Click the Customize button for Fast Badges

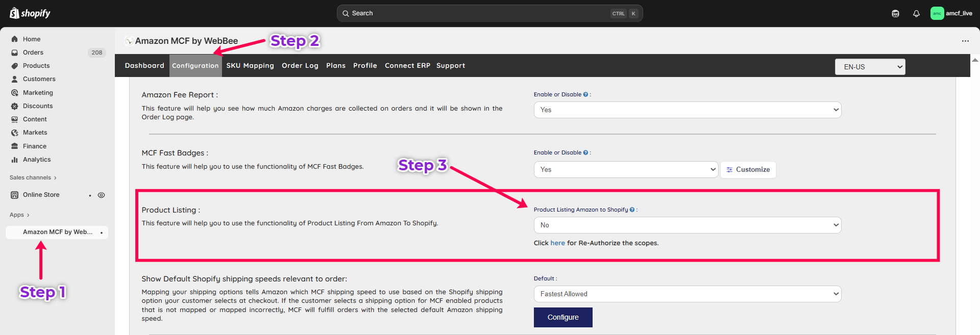click(748, 170)
